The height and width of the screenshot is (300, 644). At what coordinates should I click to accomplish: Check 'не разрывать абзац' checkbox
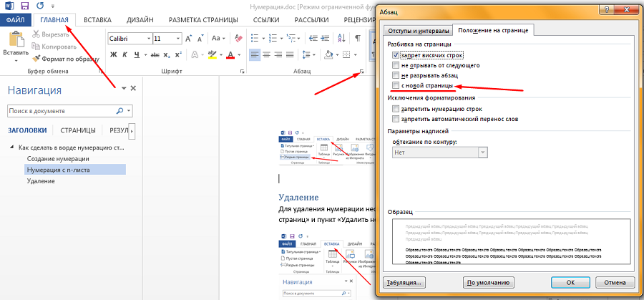coord(396,75)
